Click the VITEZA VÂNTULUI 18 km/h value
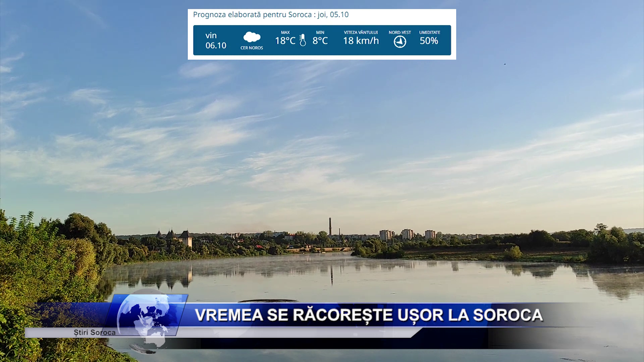Screen dimensions: 644x362 coord(361,41)
